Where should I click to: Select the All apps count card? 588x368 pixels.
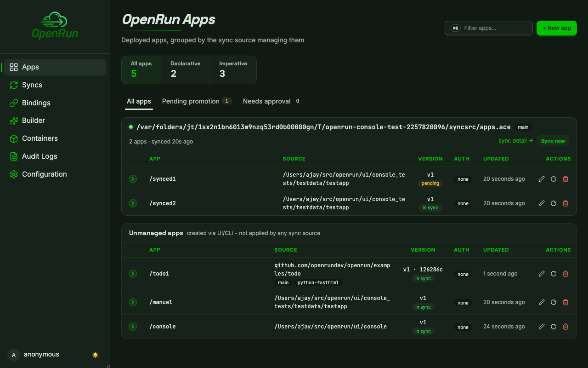[x=141, y=70]
